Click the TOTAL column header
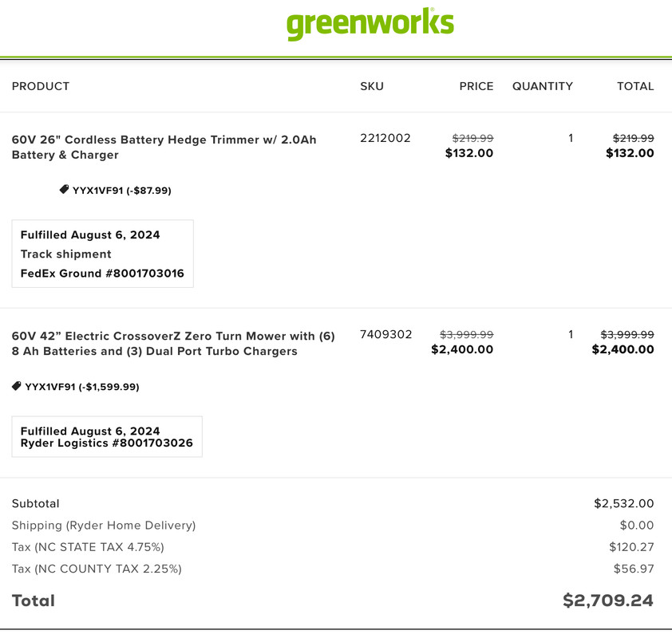The image size is (672, 638). (635, 86)
